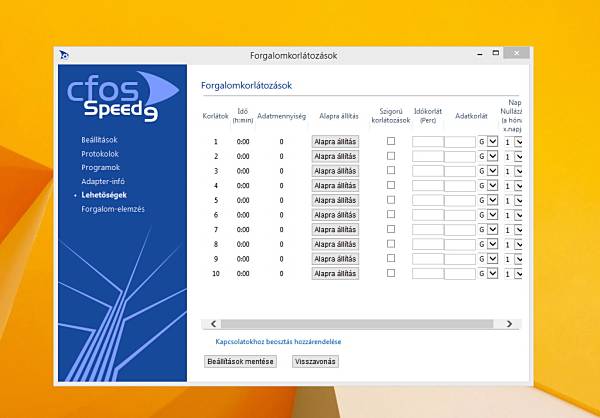Close the Forgalomkorlátozások window

pyautogui.click(x=515, y=54)
